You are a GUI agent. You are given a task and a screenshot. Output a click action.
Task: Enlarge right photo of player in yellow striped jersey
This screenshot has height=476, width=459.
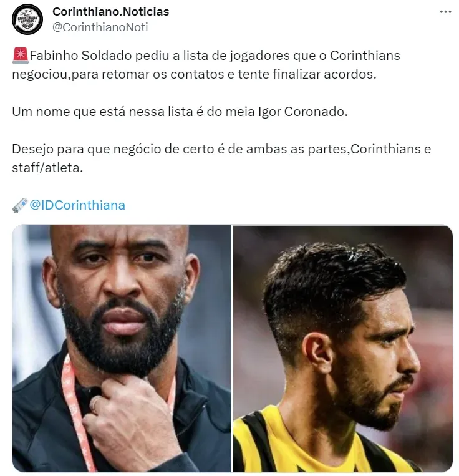[343, 348]
